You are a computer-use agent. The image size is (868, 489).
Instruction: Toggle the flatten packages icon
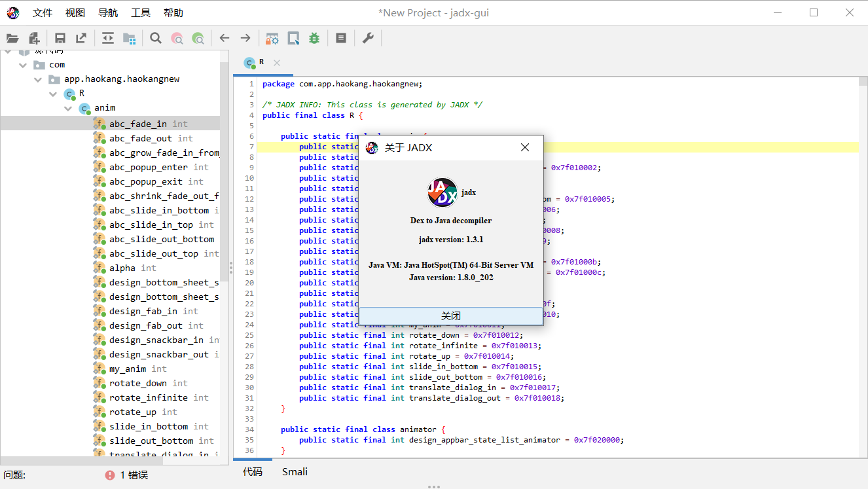[130, 38]
